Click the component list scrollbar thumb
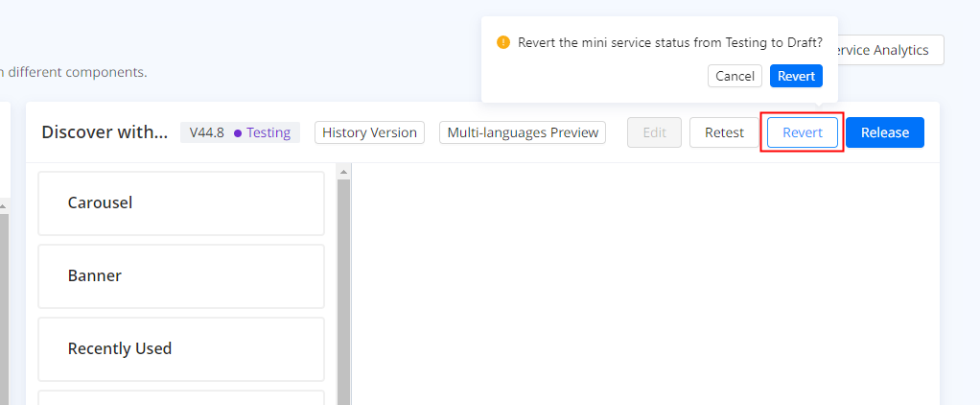Image resolution: width=980 pixels, height=405 pixels. click(x=344, y=288)
